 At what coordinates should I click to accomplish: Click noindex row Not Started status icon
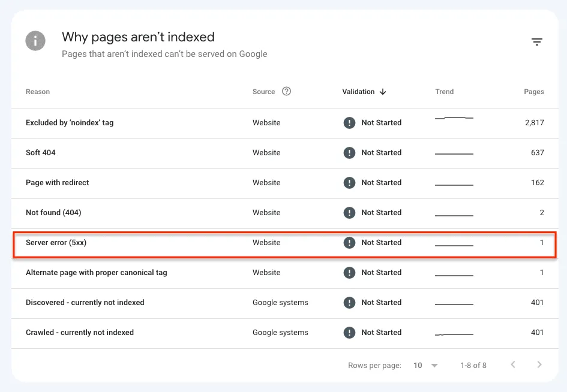tap(349, 123)
